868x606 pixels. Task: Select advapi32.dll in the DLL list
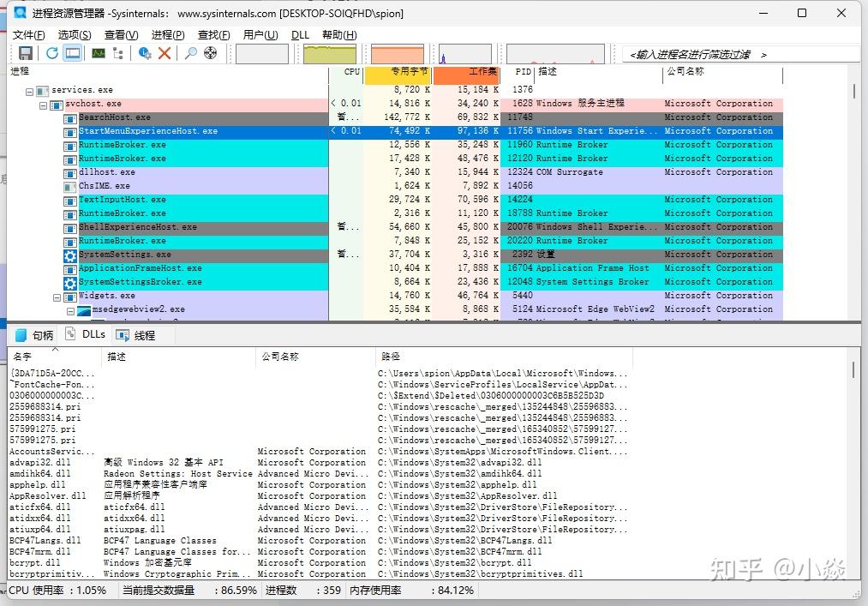pos(39,462)
